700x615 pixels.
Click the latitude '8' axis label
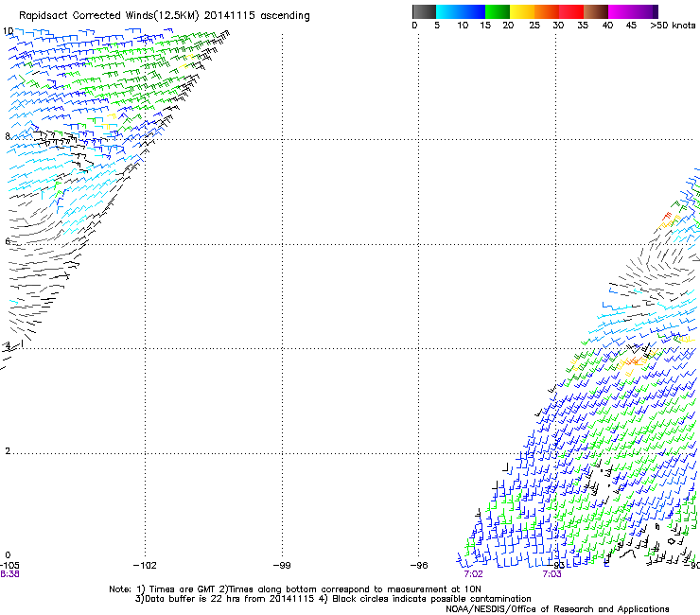tap(8, 136)
